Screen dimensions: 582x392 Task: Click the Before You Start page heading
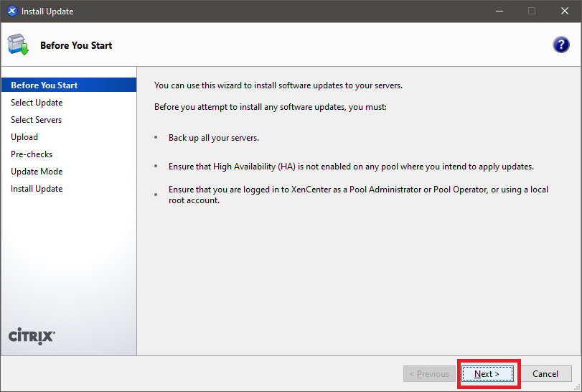pos(76,45)
